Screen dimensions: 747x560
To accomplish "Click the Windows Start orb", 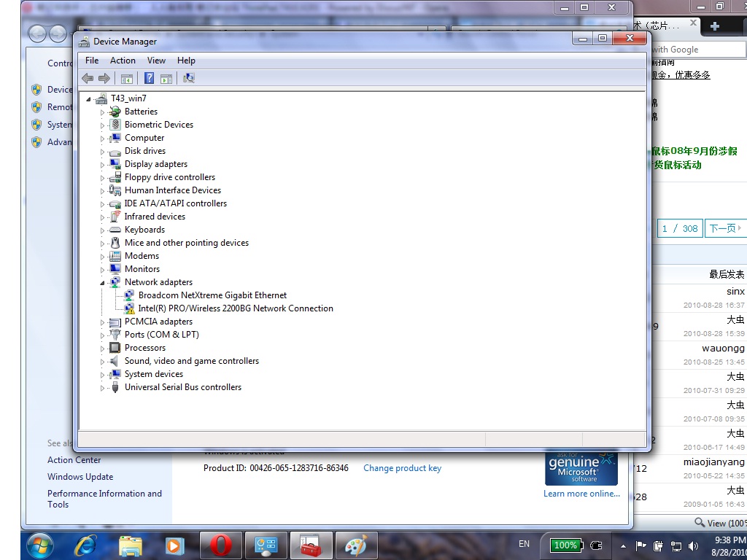I will pos(41,545).
